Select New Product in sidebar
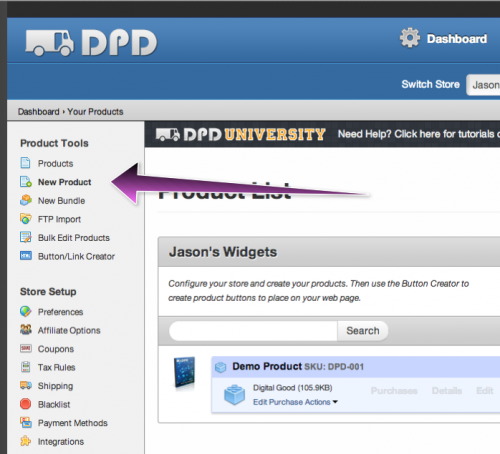This screenshot has width=500, height=454. 64,182
